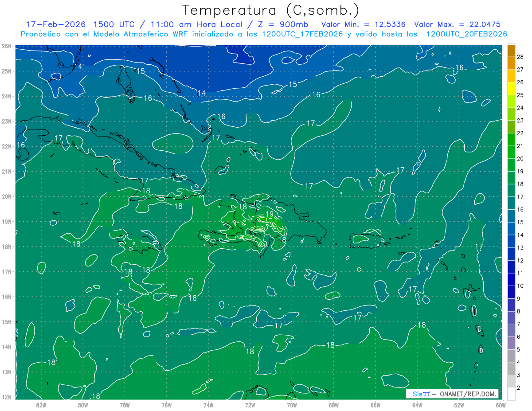
Task: Click the "76W" longitude axis label
Action: 166,405
